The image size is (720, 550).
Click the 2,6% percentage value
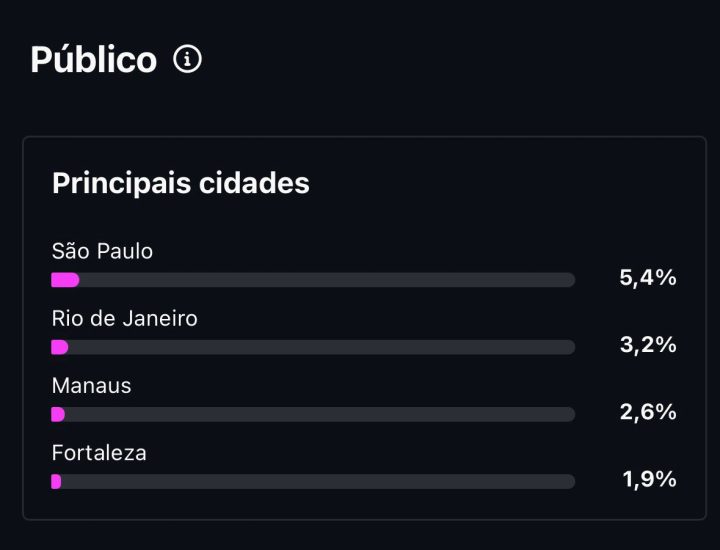(648, 412)
